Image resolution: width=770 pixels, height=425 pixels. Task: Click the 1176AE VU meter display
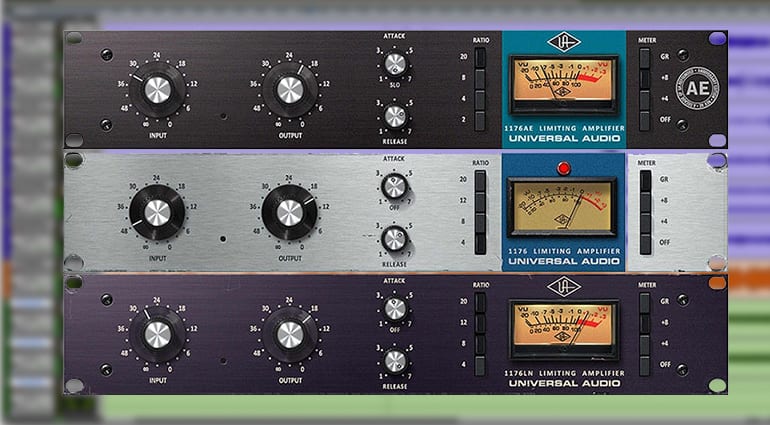pyautogui.click(x=564, y=84)
